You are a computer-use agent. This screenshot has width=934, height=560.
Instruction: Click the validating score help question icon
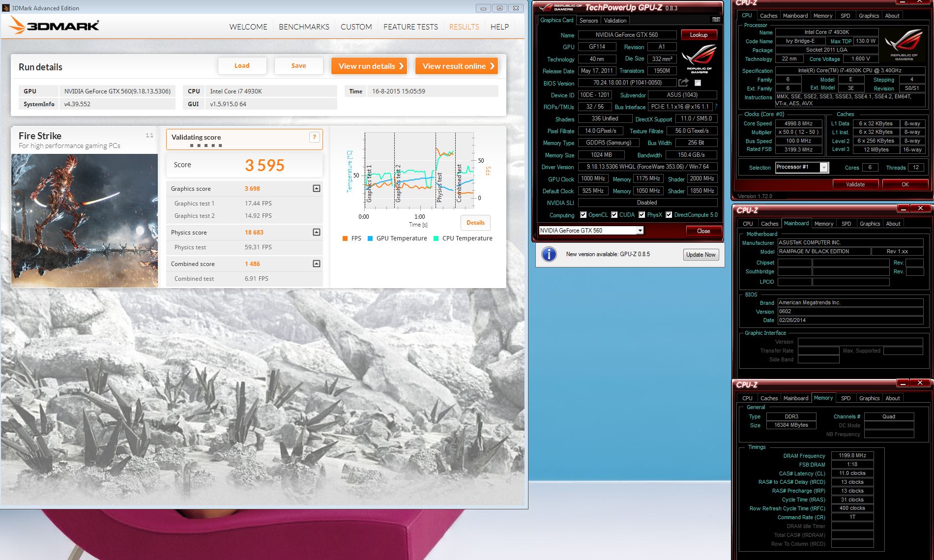[315, 137]
